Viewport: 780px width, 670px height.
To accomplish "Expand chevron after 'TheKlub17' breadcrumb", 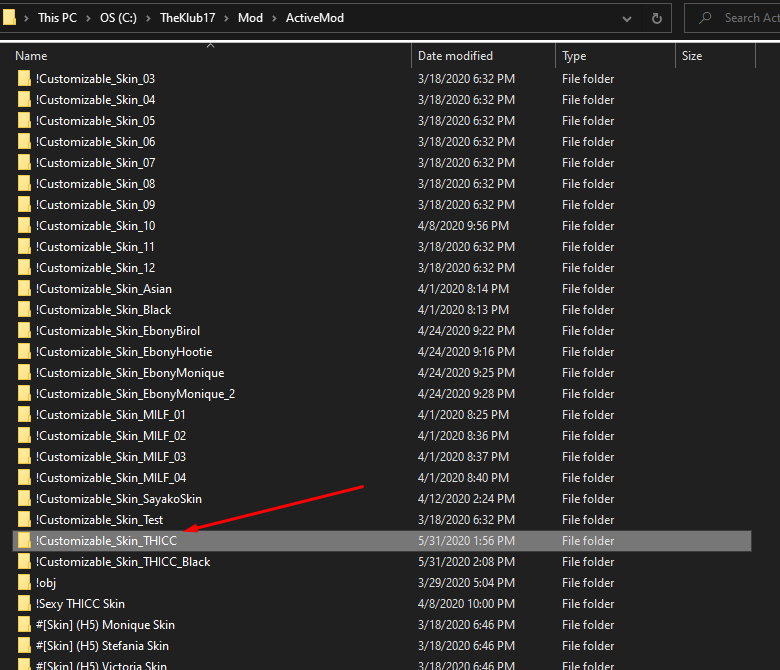I will point(226,18).
